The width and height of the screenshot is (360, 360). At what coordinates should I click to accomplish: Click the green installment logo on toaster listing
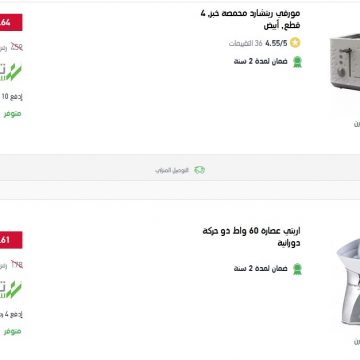click(11, 72)
